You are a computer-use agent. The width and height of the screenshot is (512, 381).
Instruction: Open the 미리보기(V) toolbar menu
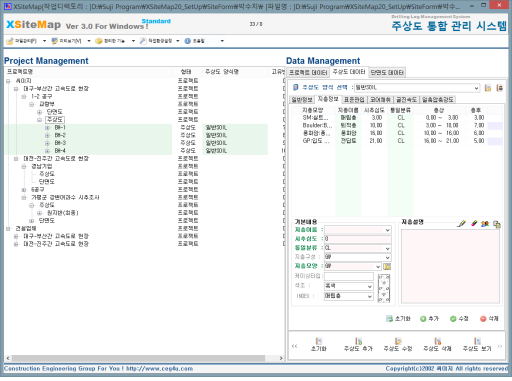point(71,41)
